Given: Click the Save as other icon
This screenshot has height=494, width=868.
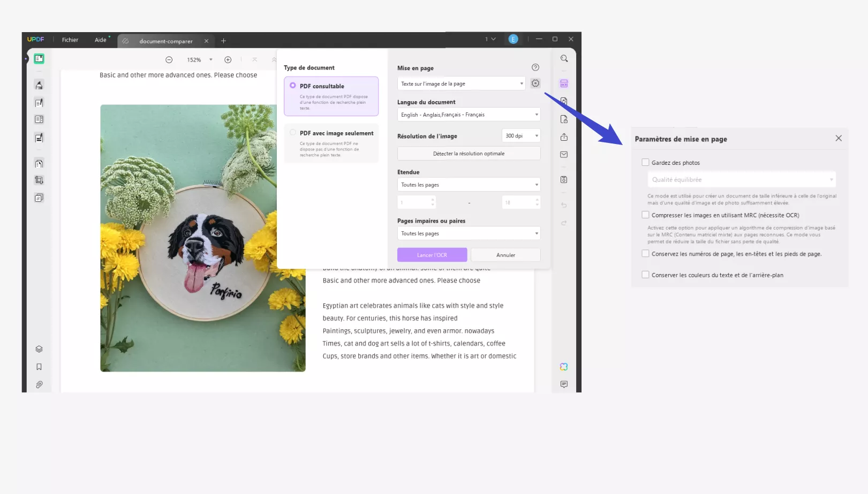Looking at the screenshot, I should coord(564,180).
